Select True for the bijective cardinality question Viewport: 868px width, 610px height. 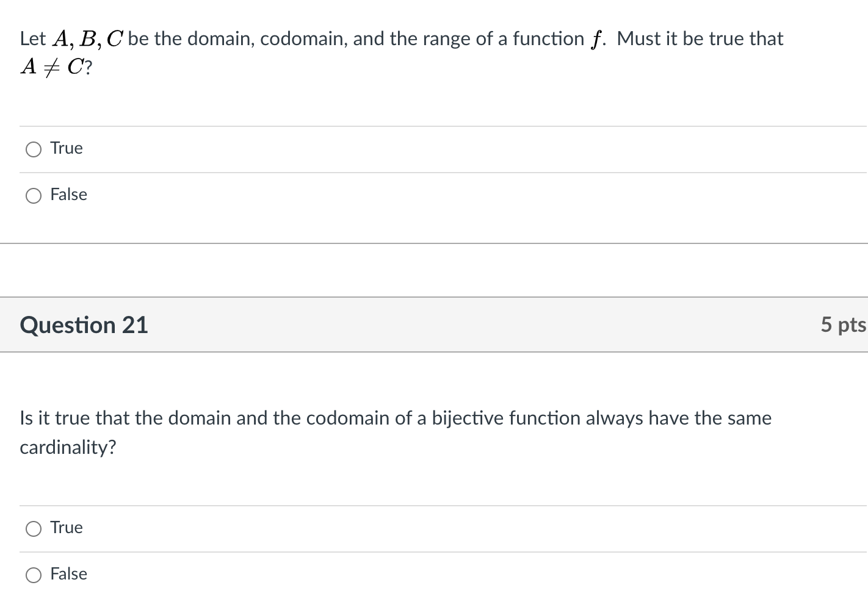tap(34, 528)
